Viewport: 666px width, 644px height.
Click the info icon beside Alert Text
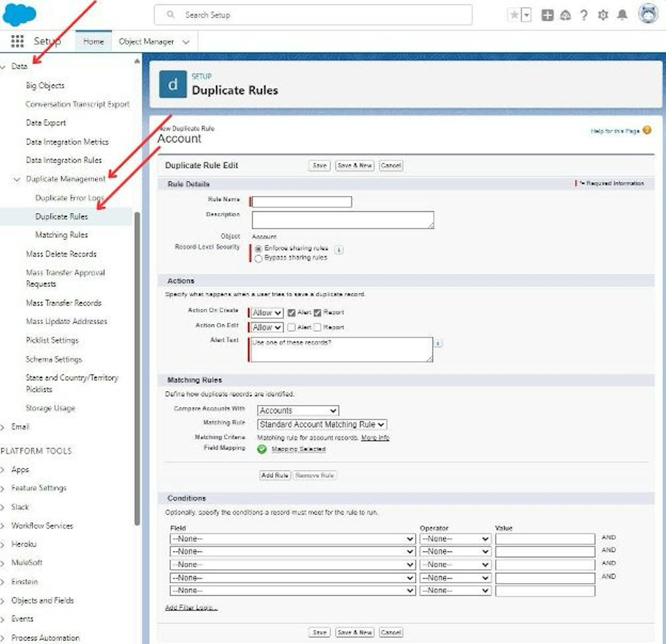tap(438, 343)
